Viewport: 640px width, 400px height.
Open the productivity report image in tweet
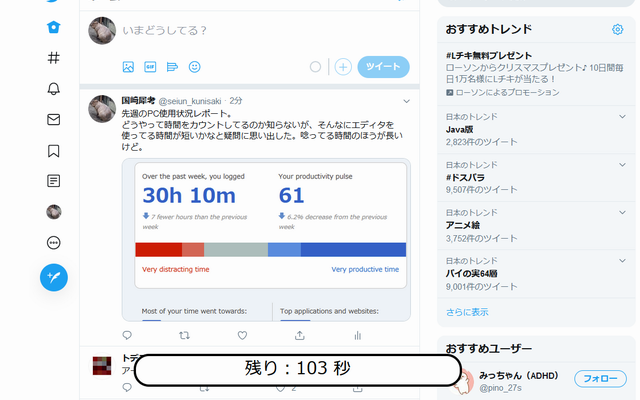point(266,240)
